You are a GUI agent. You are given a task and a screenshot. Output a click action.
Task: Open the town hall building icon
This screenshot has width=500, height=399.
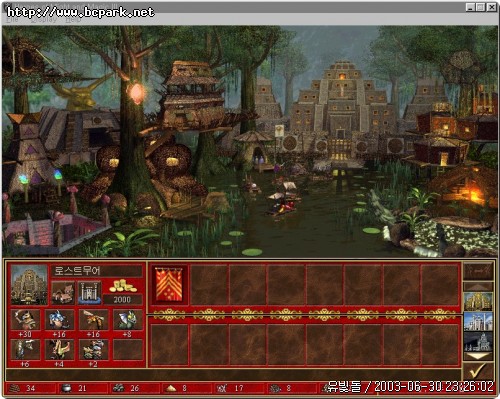(x=63, y=293)
